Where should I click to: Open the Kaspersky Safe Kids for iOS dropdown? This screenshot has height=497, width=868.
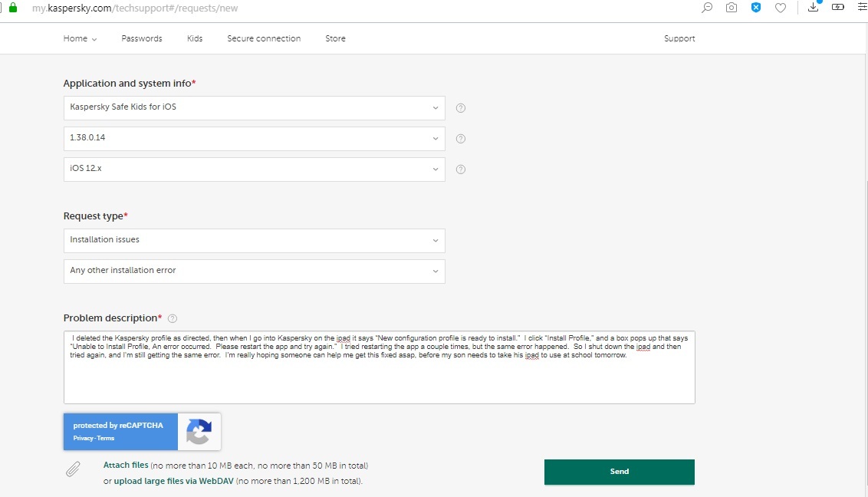(254, 108)
